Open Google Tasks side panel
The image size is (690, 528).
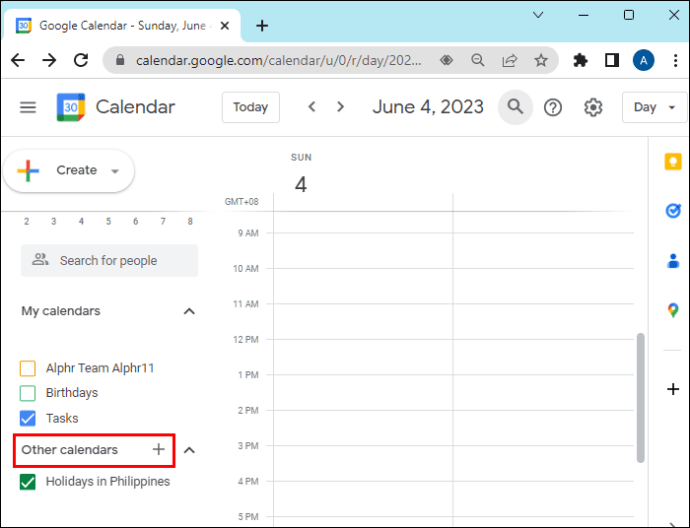tap(673, 211)
